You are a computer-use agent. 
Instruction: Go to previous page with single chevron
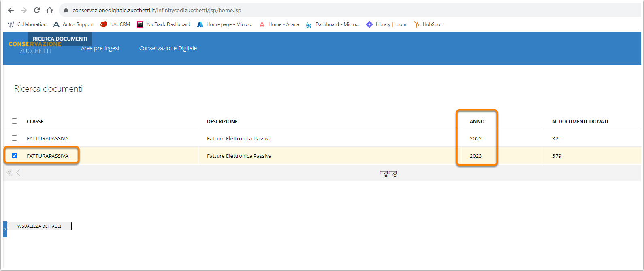click(x=18, y=173)
